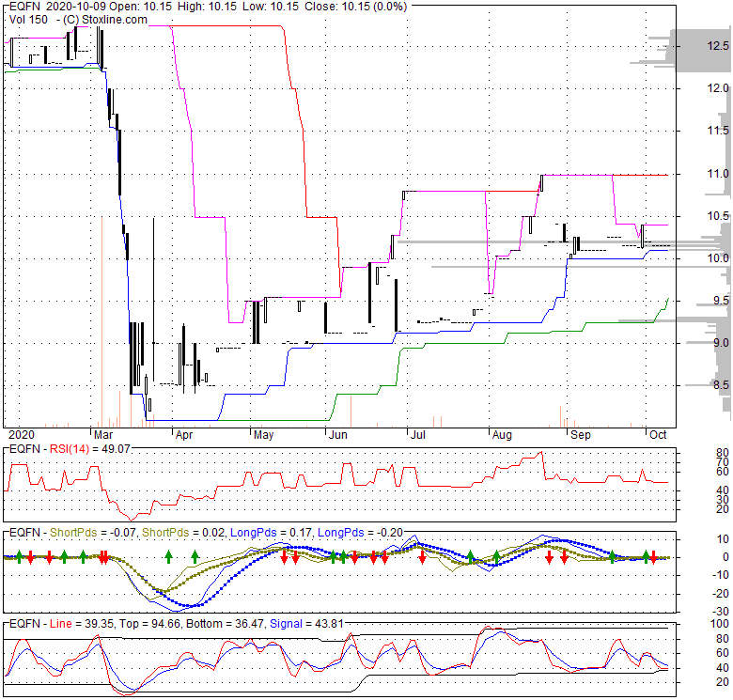Select the 12.5 price axis label
The width and height of the screenshot is (733, 700).
coord(718,46)
